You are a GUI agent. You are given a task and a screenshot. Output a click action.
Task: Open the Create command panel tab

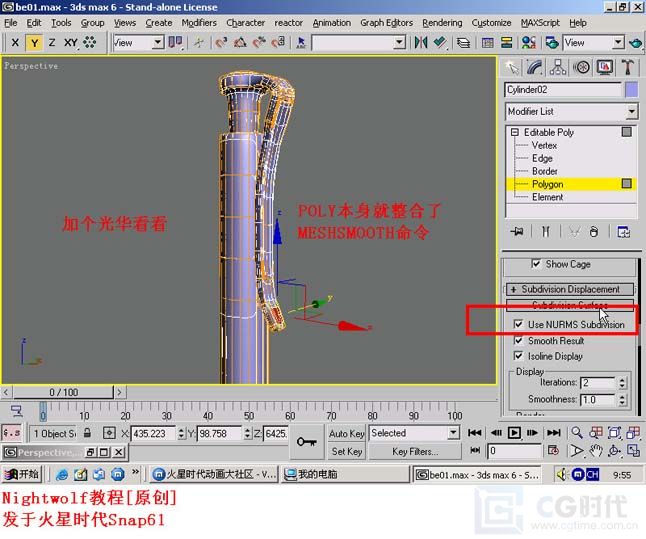click(512, 67)
